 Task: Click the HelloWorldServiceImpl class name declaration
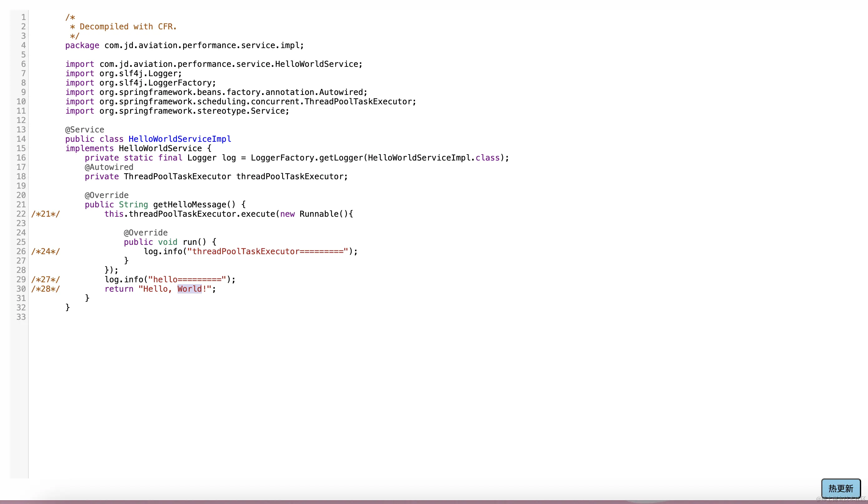pyautogui.click(x=179, y=139)
